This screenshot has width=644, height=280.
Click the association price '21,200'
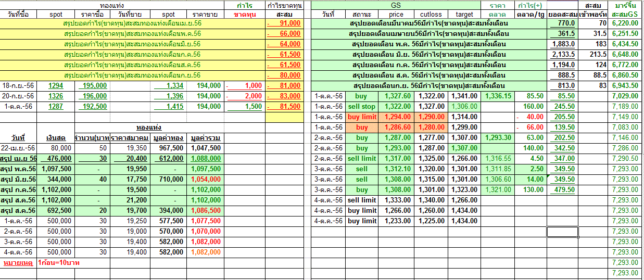[130, 200]
